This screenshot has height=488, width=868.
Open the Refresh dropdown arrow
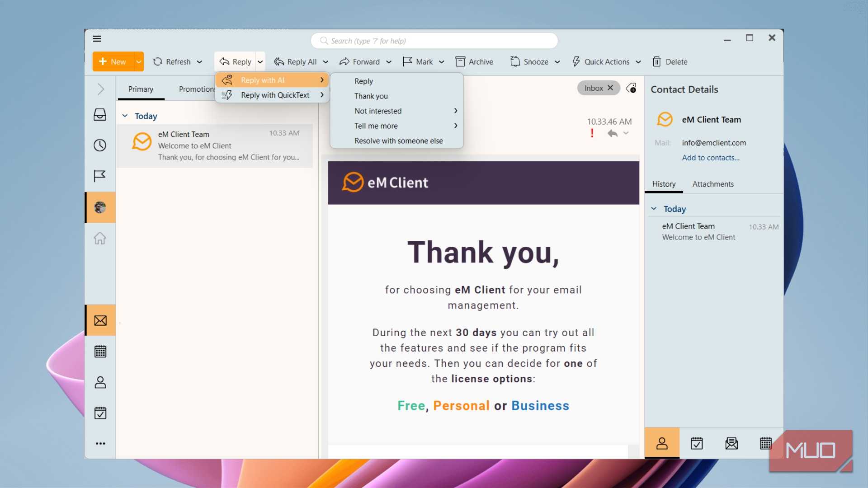[199, 62]
